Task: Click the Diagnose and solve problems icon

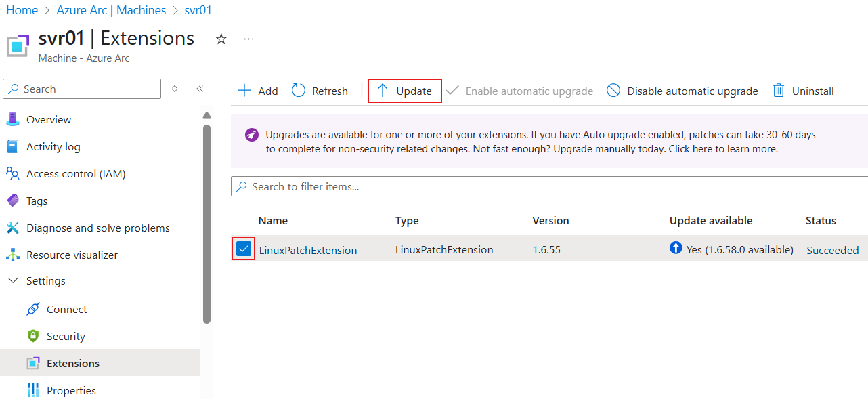Action: [13, 228]
